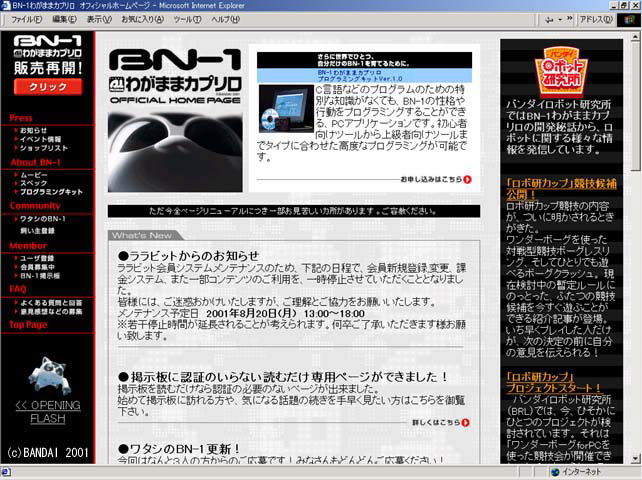Click the About BN-1 section heading
The width and height of the screenshot is (642, 480).
[x=35, y=162]
